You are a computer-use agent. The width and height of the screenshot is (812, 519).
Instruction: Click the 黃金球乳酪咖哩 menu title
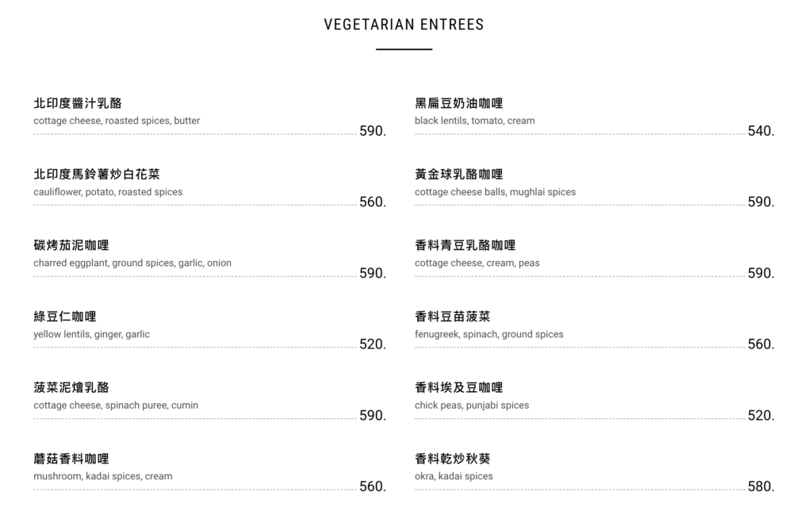tap(459, 175)
